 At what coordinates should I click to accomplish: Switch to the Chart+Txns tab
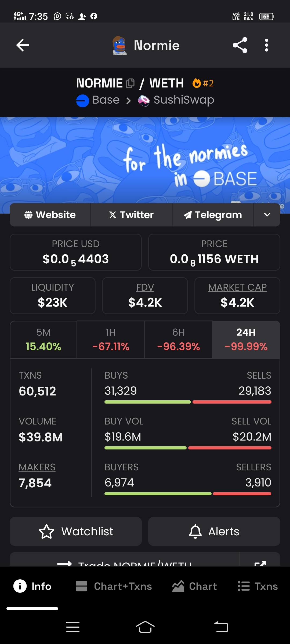coord(114,586)
